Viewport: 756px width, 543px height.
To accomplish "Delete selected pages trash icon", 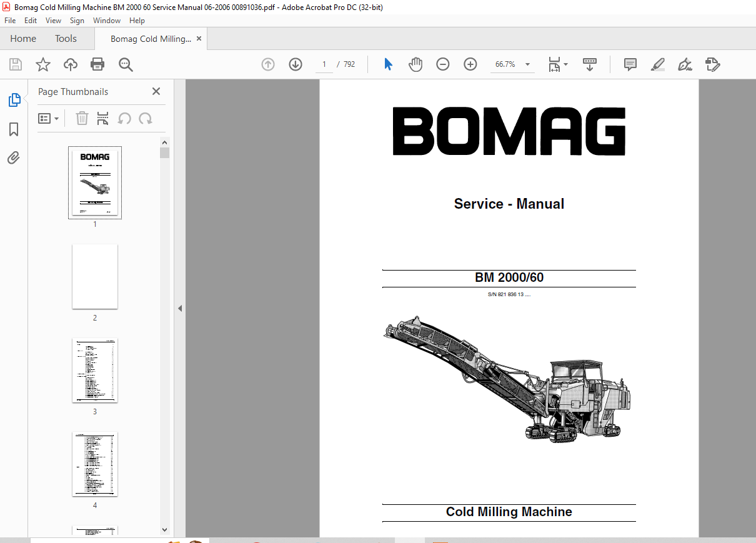I will 82,118.
